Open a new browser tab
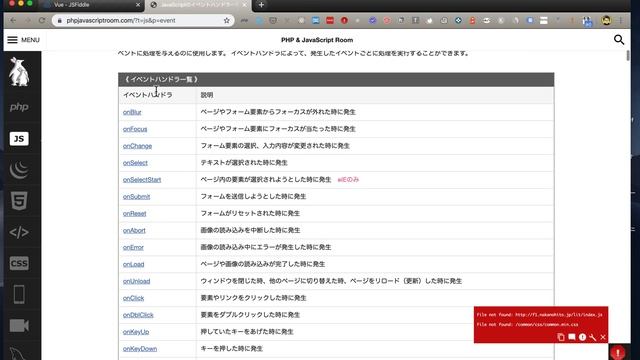Viewport: 640px width, 360px height. click(x=261, y=5)
